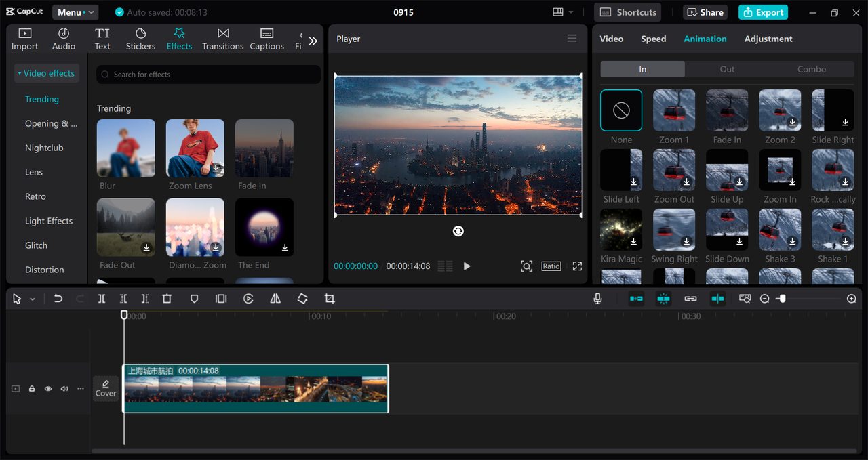This screenshot has height=460, width=868.
Task: Delete the selected clip
Action: coord(167,299)
